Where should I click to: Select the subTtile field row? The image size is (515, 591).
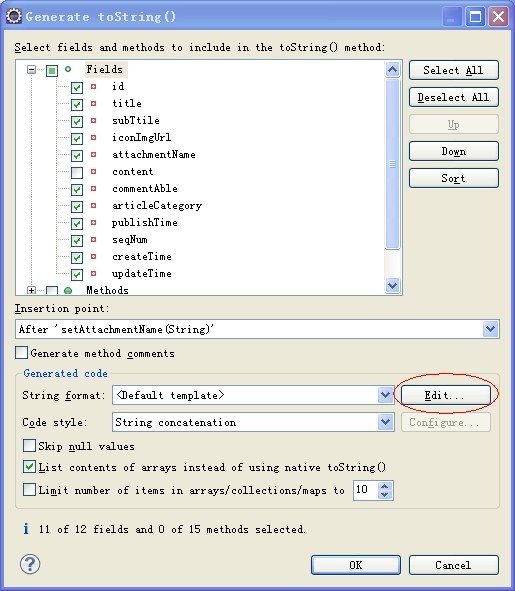[x=136, y=121]
